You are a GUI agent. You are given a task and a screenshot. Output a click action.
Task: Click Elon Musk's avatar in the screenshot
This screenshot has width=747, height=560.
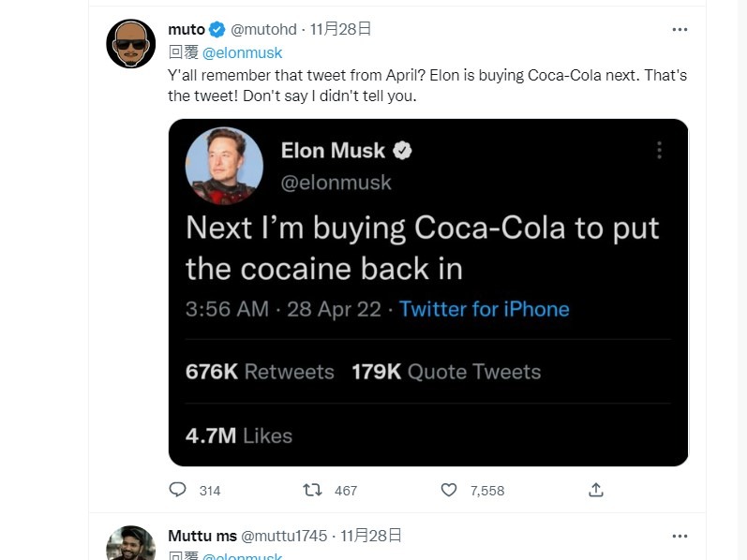click(x=224, y=166)
